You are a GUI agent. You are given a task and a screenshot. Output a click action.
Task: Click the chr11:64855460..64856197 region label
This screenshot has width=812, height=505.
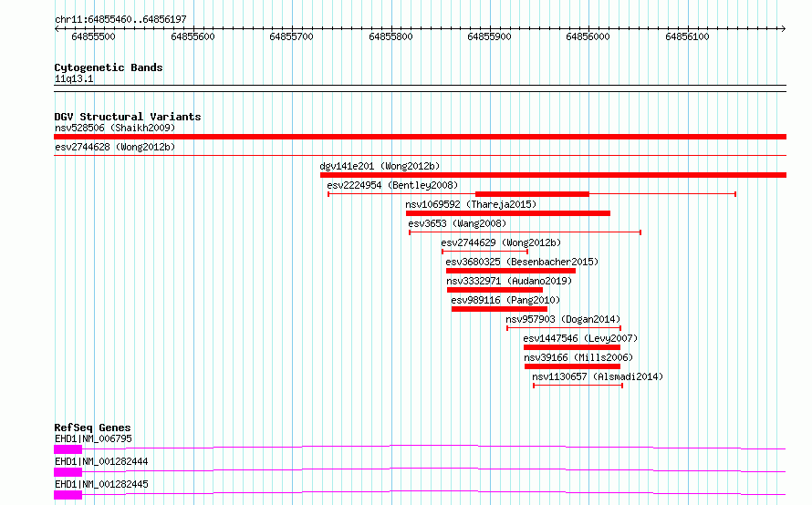tap(120, 19)
